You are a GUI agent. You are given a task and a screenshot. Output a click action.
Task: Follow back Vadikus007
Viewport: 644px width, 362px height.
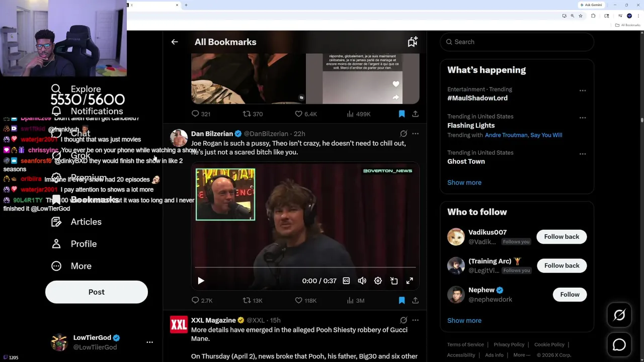point(561,237)
